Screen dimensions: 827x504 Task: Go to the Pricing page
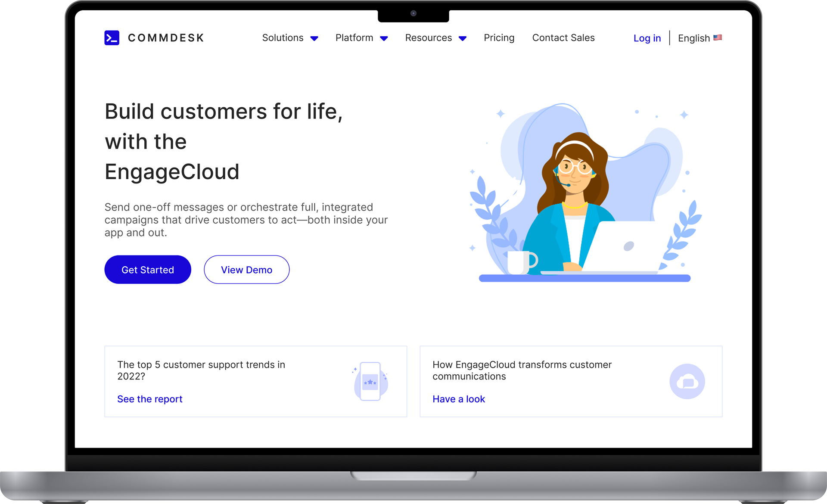click(x=499, y=38)
